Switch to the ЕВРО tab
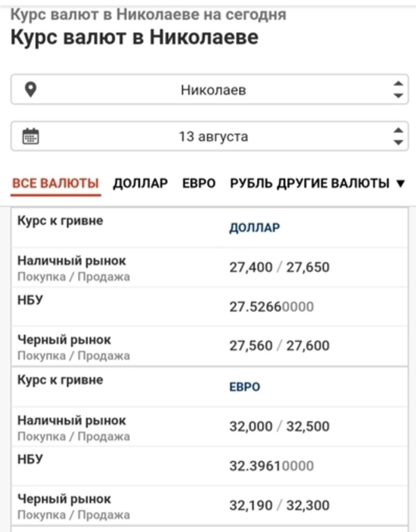Screen dimensions: 416x532 click(x=199, y=183)
